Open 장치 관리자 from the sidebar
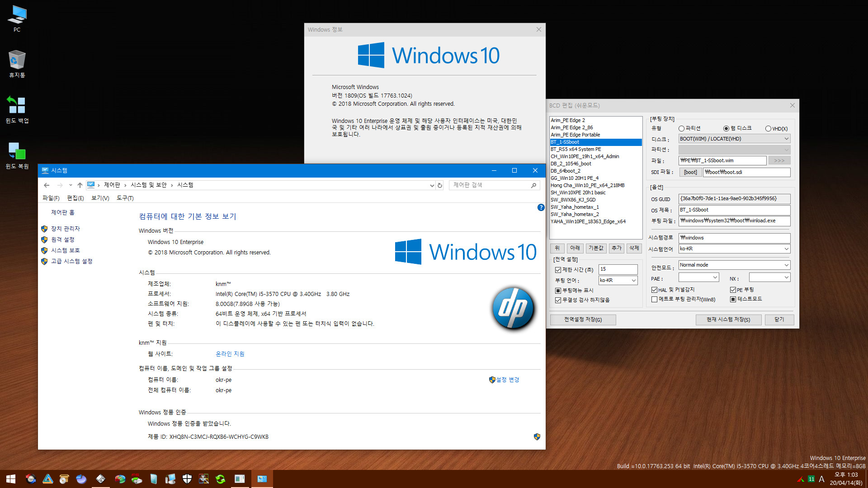The width and height of the screenshot is (868, 488). tap(66, 229)
